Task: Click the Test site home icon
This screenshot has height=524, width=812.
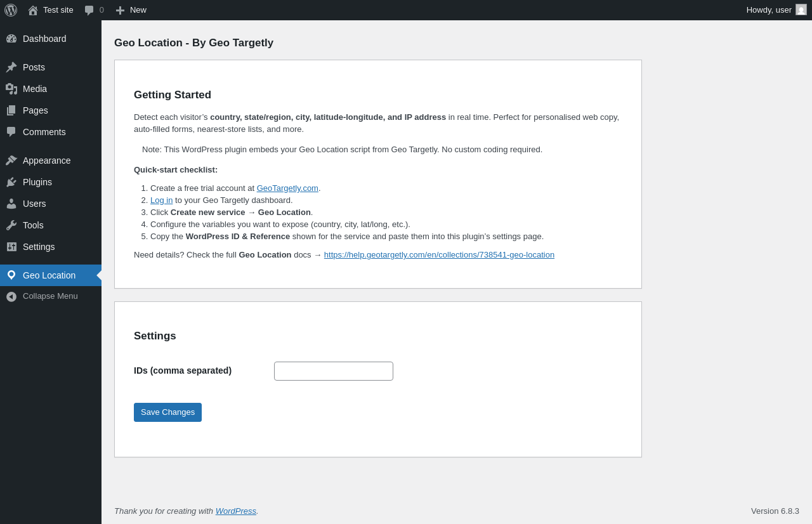Action: [33, 10]
